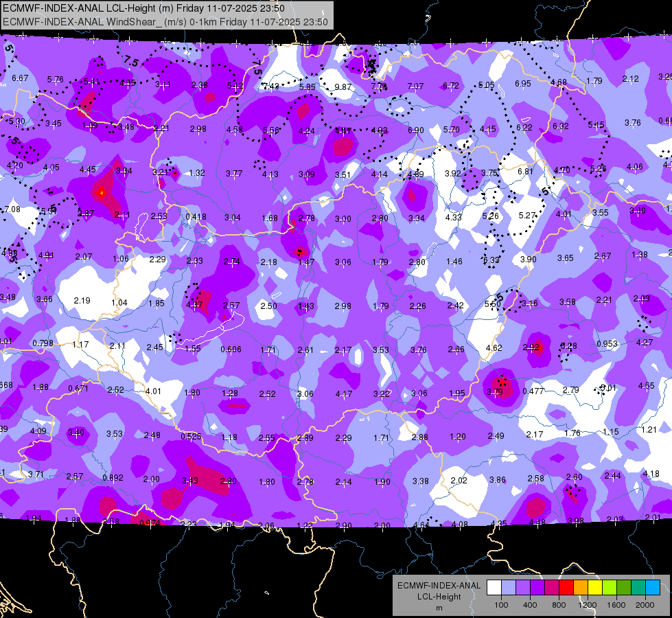Select the grid value 6.33
Screen dimensions: 672x618
(x=491, y=260)
